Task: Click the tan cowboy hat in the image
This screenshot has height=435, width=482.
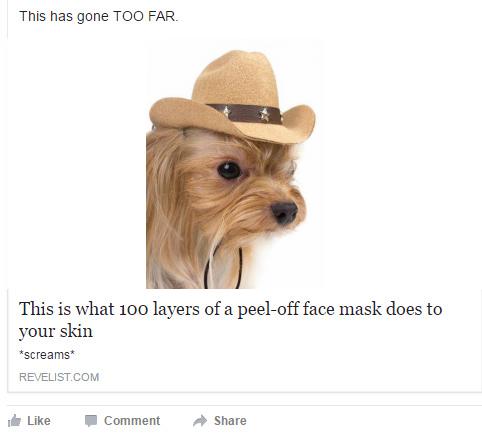Action: pos(232,97)
